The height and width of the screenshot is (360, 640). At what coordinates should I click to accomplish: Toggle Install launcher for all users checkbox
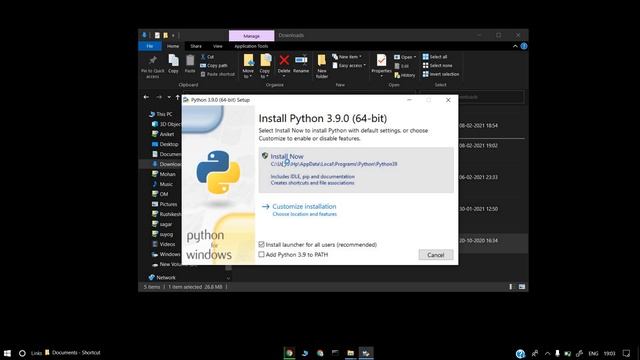click(x=262, y=244)
